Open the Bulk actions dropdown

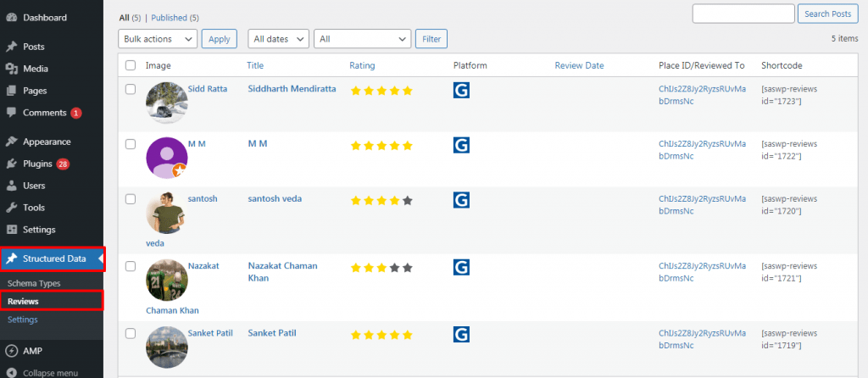tap(158, 39)
